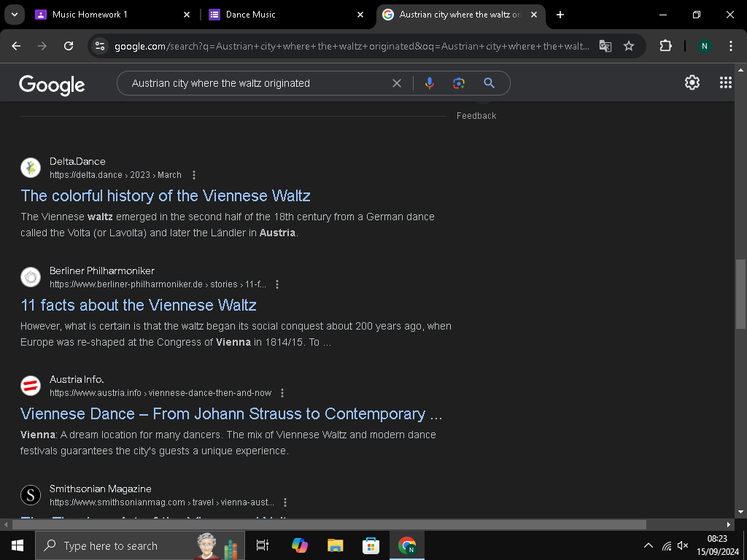Open Task View in taskbar

click(x=263, y=545)
